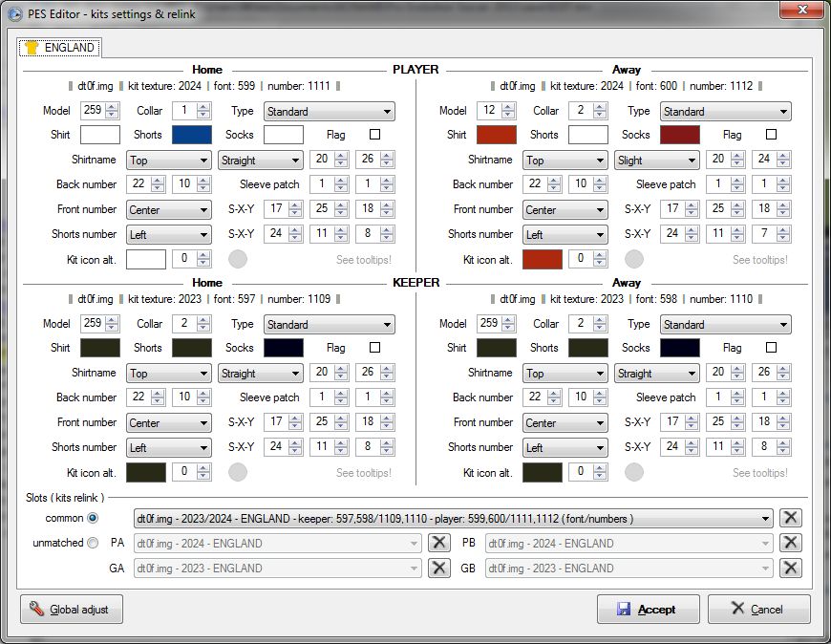Click the gray circle beside Player Home kit icon
This screenshot has height=644, width=831.
[x=238, y=259]
